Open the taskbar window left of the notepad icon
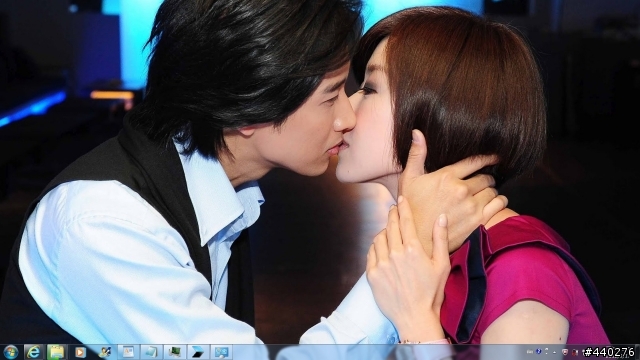The image size is (640, 360). (128, 352)
